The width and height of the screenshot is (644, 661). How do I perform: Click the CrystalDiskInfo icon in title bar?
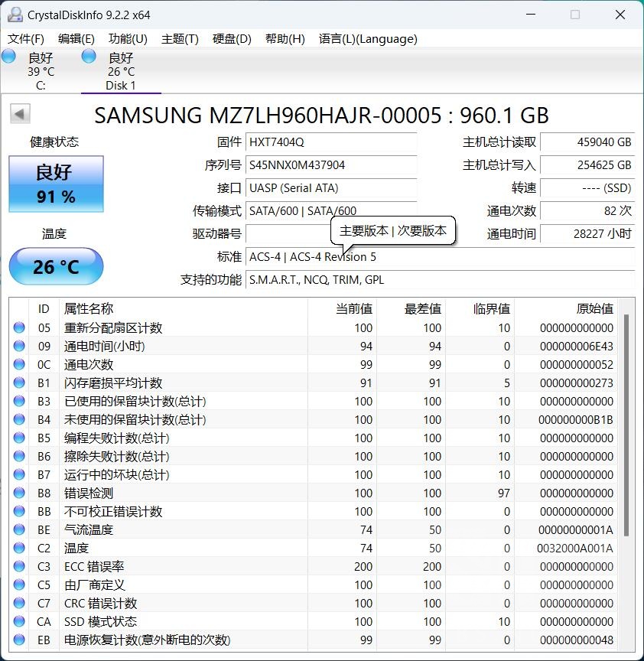point(17,14)
